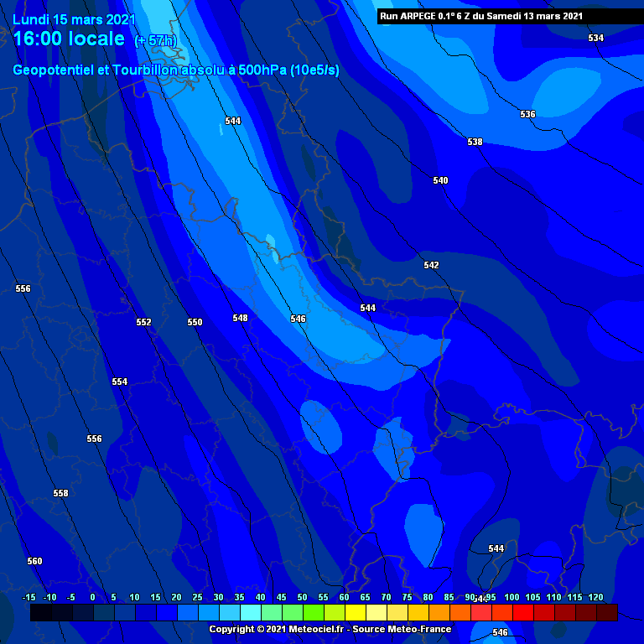Select the 552 contour value
Image resolution: width=644 pixels, height=644 pixels.
tap(144, 322)
